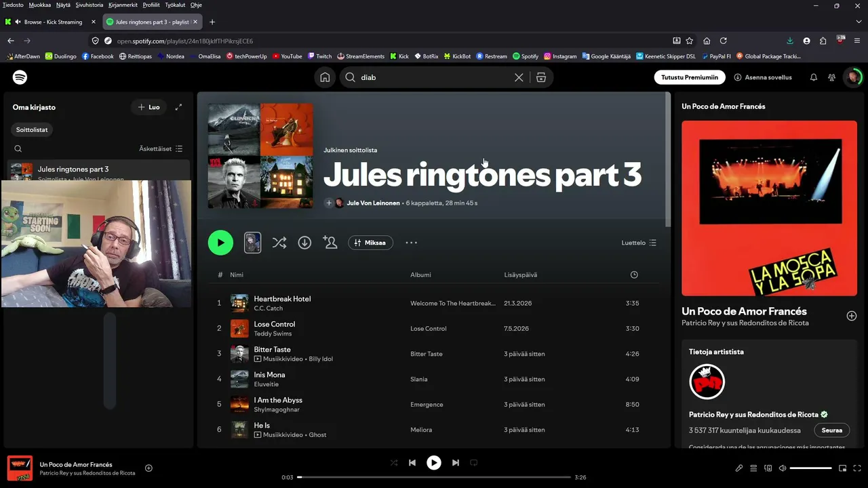Image resolution: width=868 pixels, height=488 pixels.
Task: Skip to the next track
Action: (456, 463)
